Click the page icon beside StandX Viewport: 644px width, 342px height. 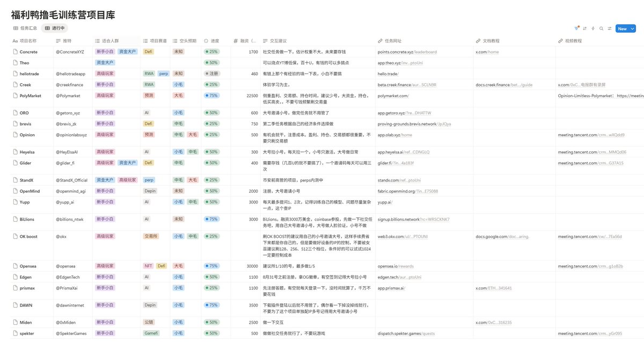pyautogui.click(x=15, y=180)
